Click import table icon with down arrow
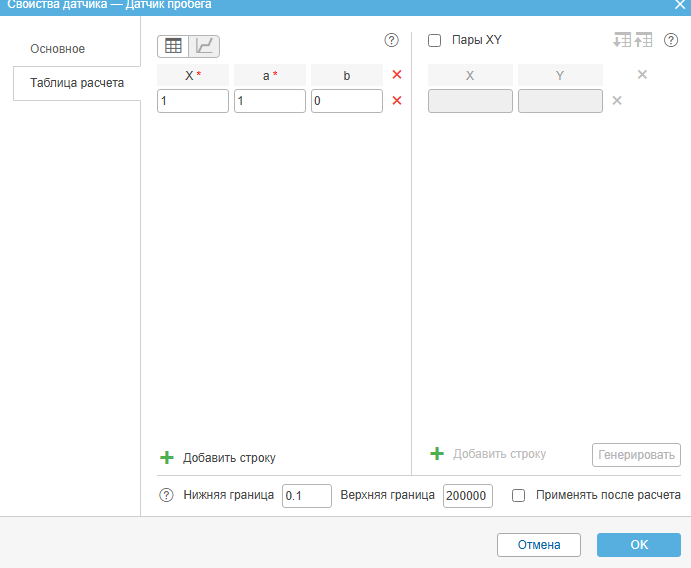Screen dimensions: 691x568 [x=622, y=40]
